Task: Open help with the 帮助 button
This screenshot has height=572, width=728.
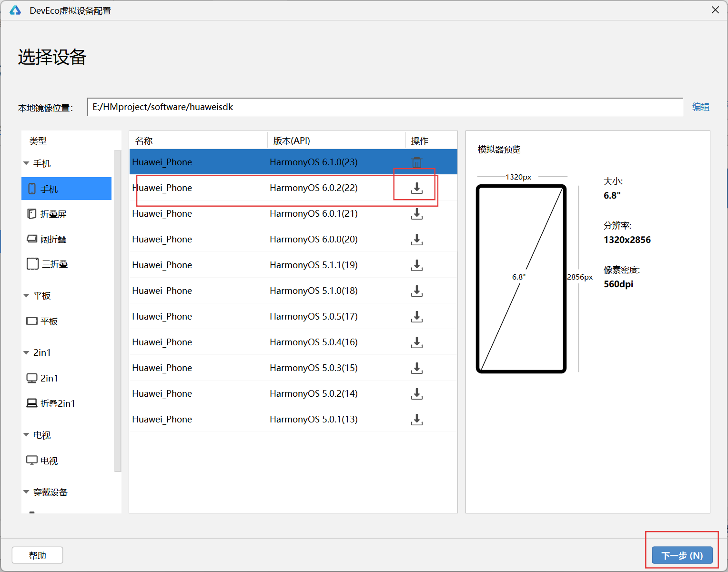Action: 38,555
